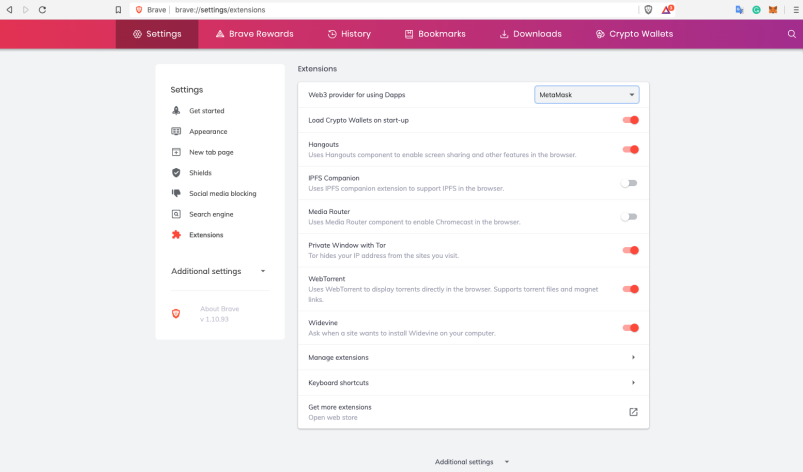Click the Shields shield icon in sidebar
Viewport: 803px width, 472px height.
click(x=176, y=173)
